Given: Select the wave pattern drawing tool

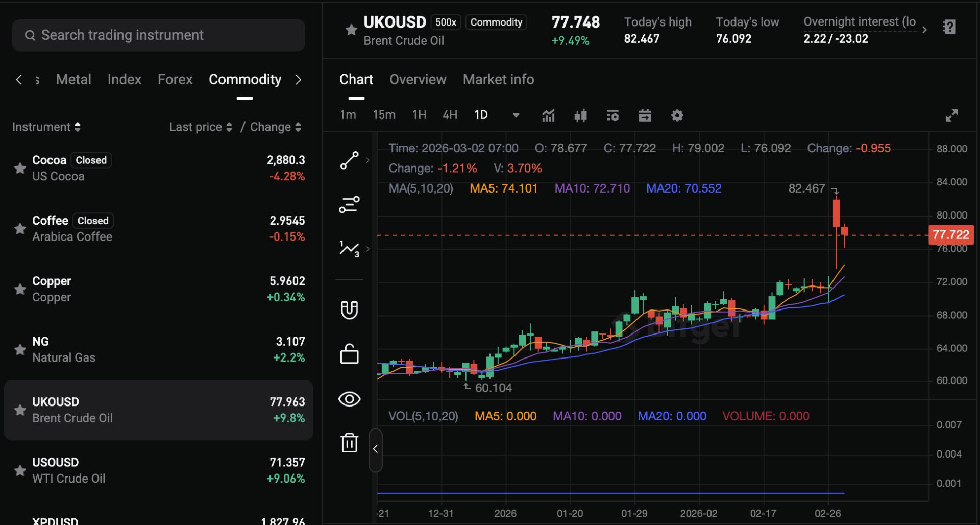Looking at the screenshot, I should click(x=350, y=249).
